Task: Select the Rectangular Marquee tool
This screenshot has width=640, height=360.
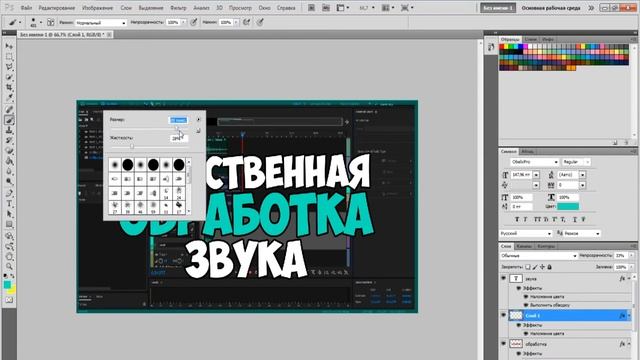Action: [9, 57]
